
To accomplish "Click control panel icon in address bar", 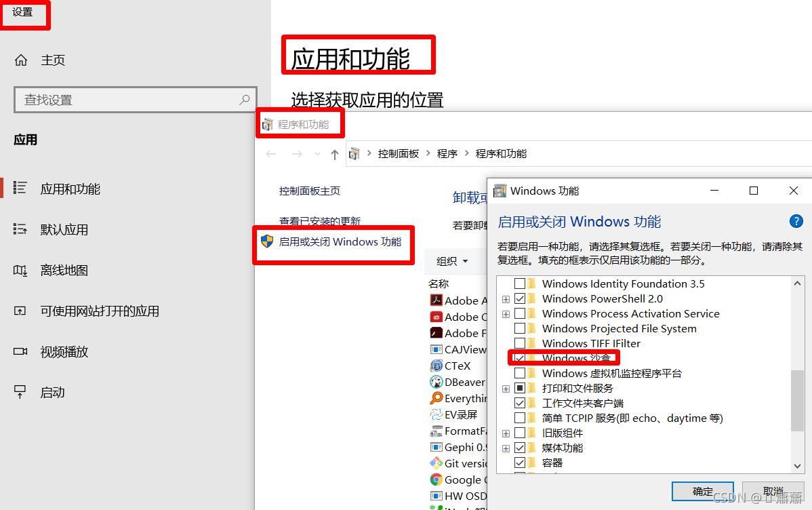I will pyautogui.click(x=354, y=154).
